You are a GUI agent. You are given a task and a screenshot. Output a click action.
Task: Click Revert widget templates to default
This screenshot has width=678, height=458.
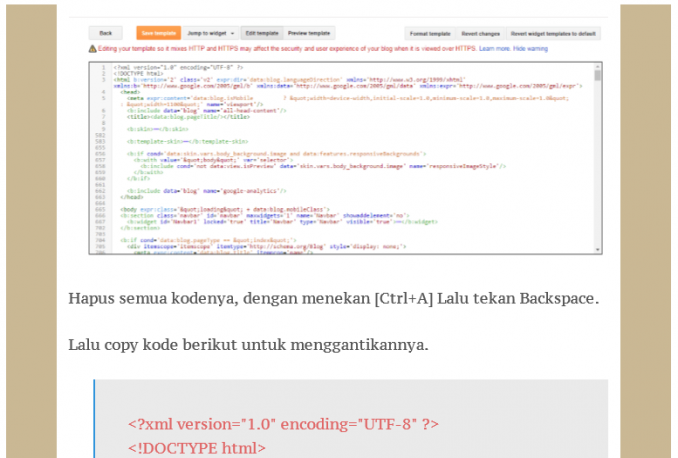click(x=554, y=32)
